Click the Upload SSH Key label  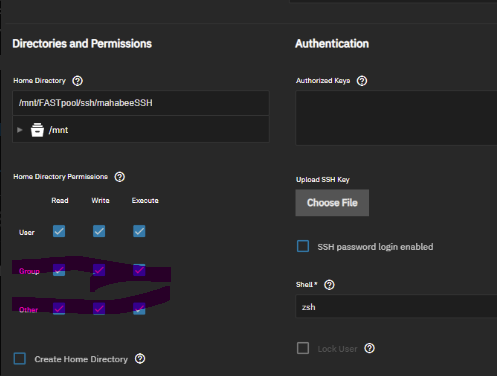click(323, 180)
